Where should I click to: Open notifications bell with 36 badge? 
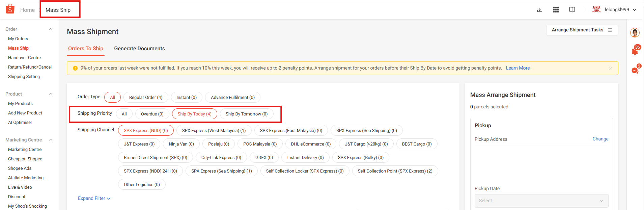pos(635,51)
